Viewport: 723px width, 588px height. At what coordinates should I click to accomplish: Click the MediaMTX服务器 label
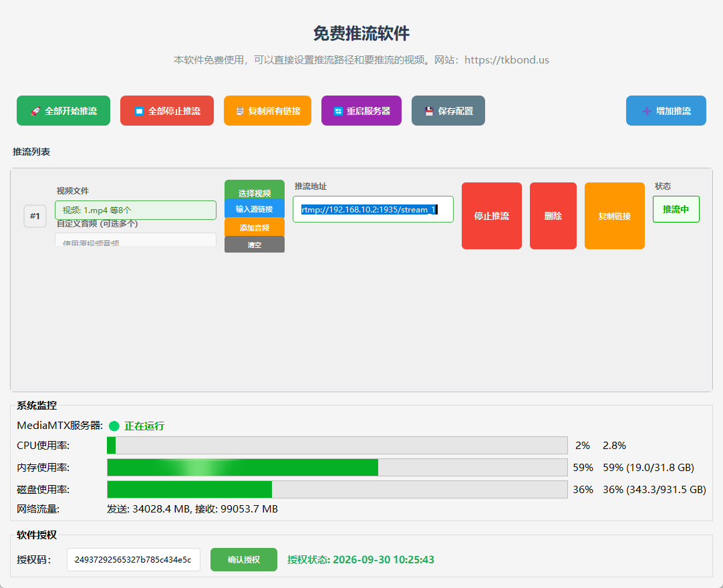(x=60, y=425)
